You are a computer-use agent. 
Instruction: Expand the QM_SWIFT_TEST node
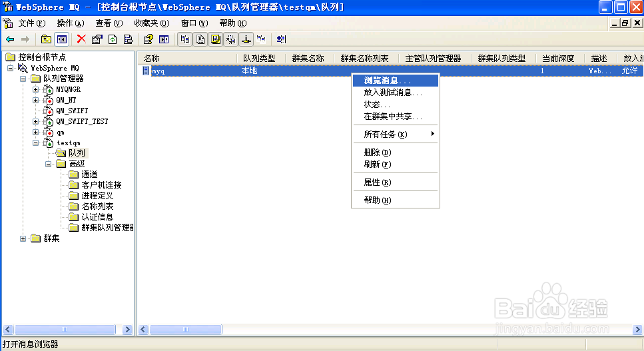coord(36,121)
